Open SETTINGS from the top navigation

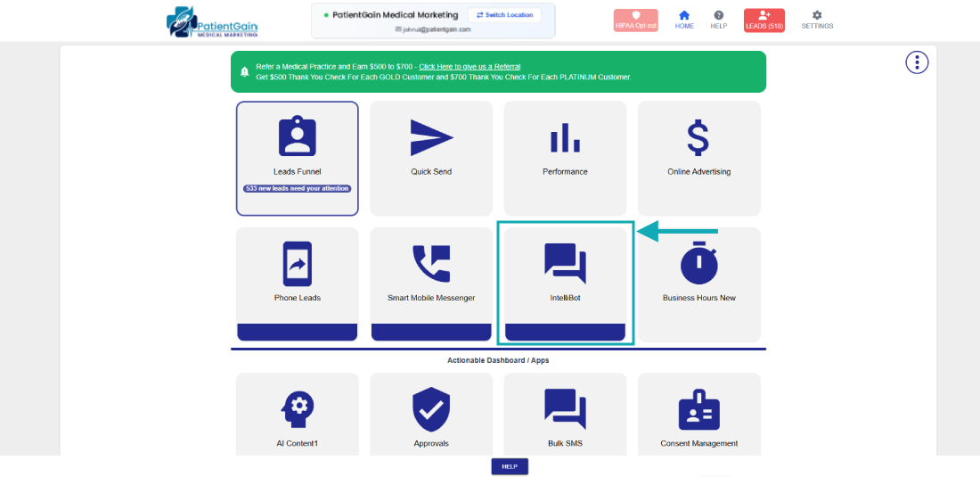click(x=817, y=20)
